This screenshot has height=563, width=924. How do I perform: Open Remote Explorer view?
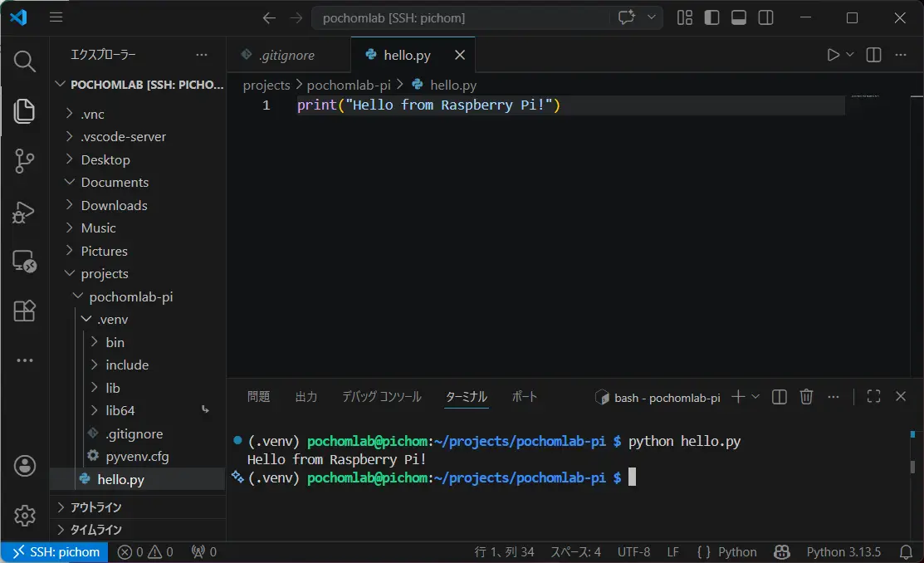pos(24,262)
